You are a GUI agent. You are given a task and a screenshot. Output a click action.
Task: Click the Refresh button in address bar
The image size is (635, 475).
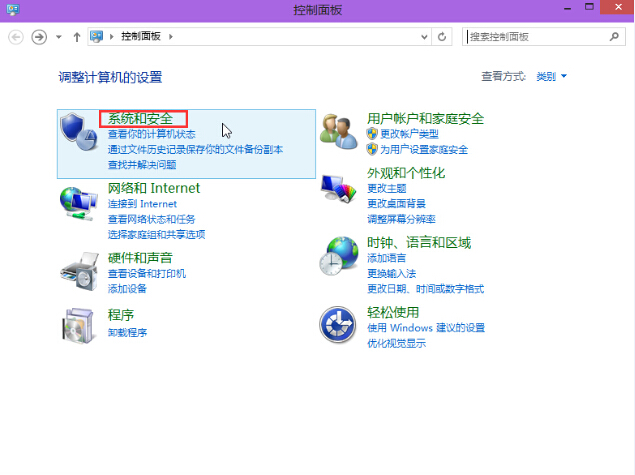click(x=442, y=37)
